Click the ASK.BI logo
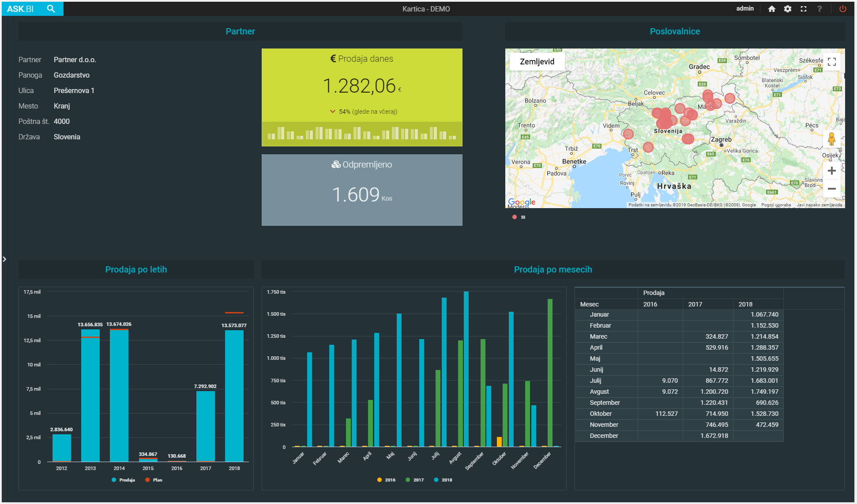Screen dimensions: 857x504 20,9
